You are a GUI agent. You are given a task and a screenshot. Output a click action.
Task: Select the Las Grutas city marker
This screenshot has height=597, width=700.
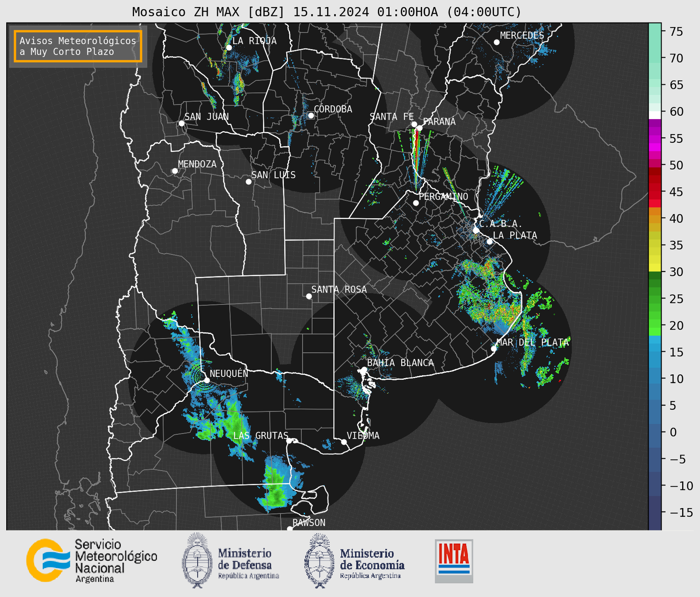[289, 441]
